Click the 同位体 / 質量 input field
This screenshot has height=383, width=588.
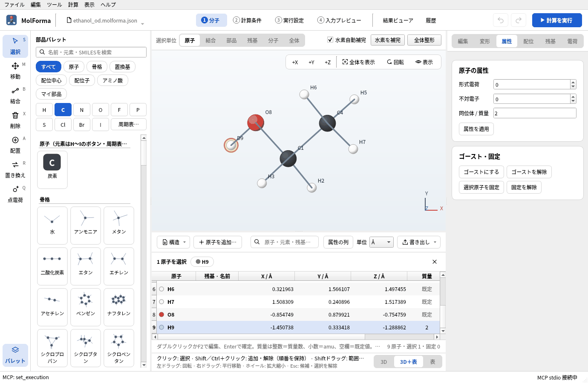[x=535, y=113]
